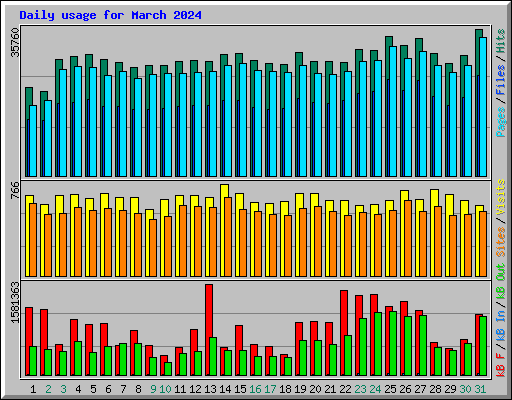Click the green kB Out bar for day 10
Viewport: 512px width, 400px height.
(168, 369)
